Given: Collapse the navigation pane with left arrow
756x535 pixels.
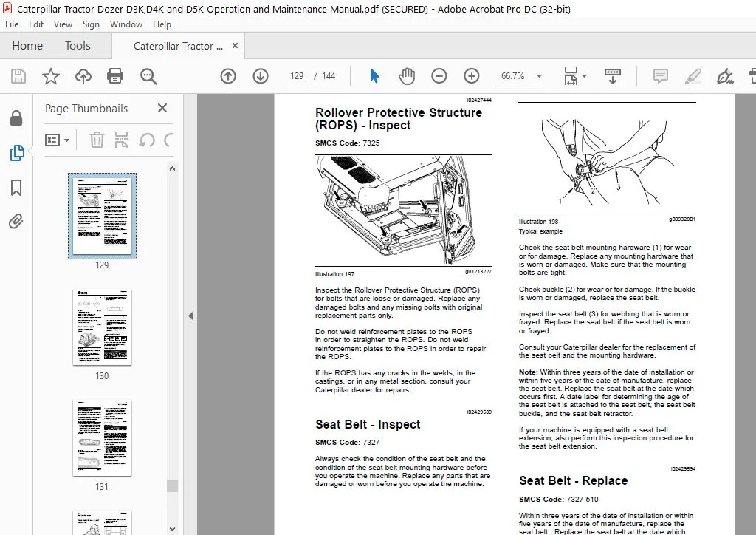Looking at the screenshot, I should pyautogui.click(x=190, y=316).
